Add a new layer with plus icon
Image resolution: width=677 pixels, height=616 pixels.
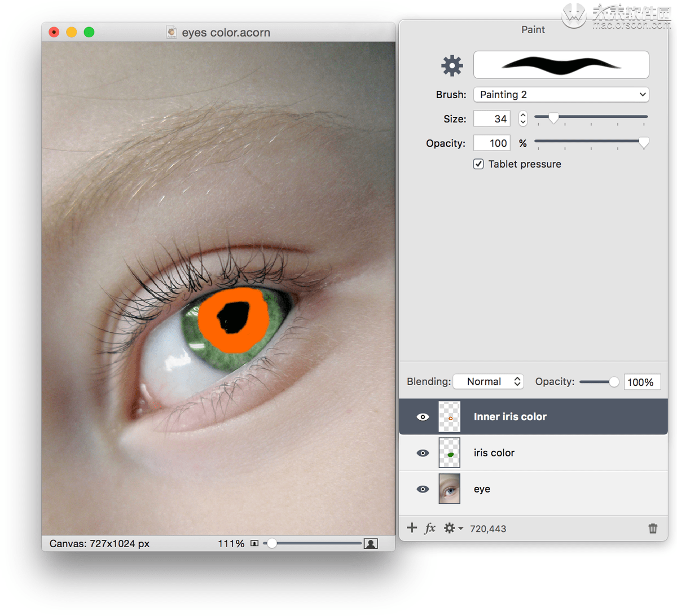[412, 527]
